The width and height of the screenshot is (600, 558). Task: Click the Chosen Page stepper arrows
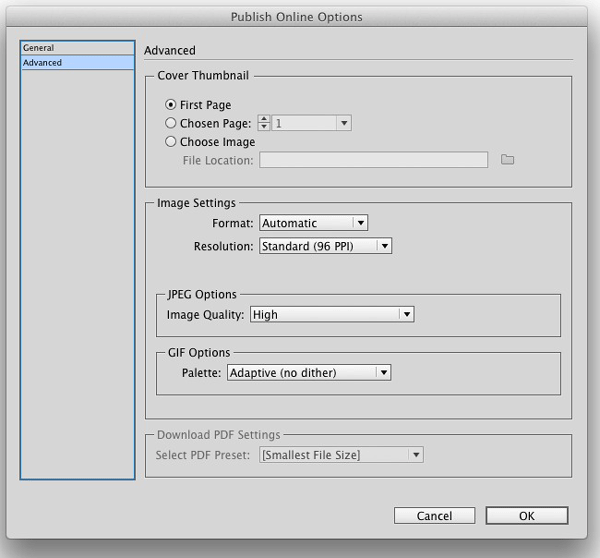[x=264, y=123]
